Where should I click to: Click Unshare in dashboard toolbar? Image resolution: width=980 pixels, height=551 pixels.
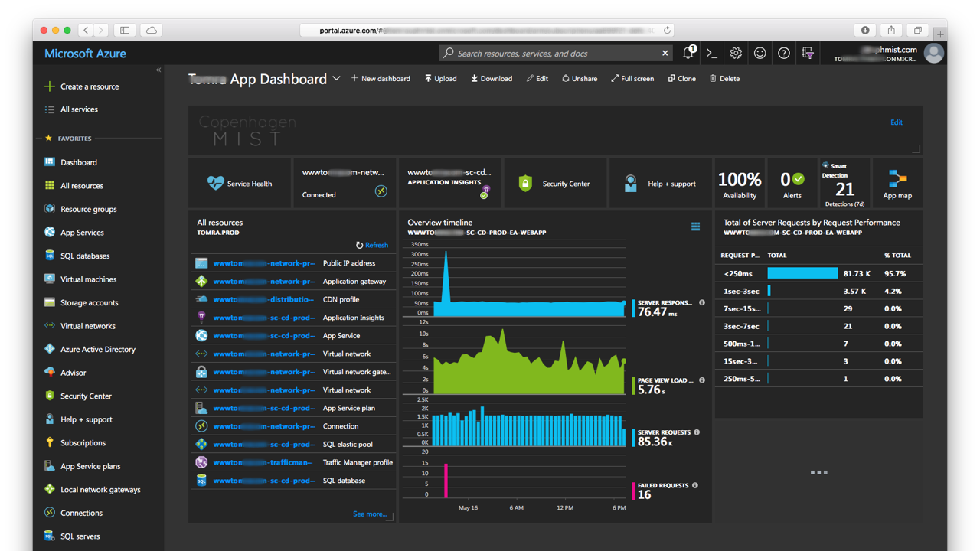click(x=580, y=78)
